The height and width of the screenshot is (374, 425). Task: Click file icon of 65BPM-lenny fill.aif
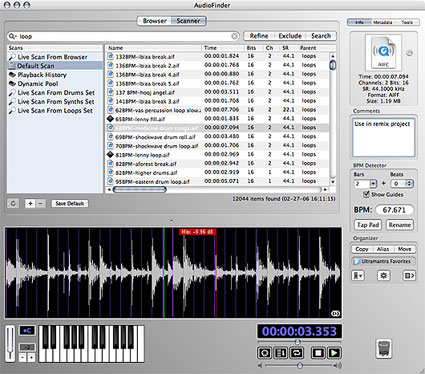click(110, 119)
